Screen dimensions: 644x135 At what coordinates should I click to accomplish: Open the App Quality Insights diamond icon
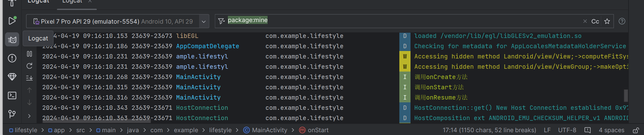click(x=12, y=77)
